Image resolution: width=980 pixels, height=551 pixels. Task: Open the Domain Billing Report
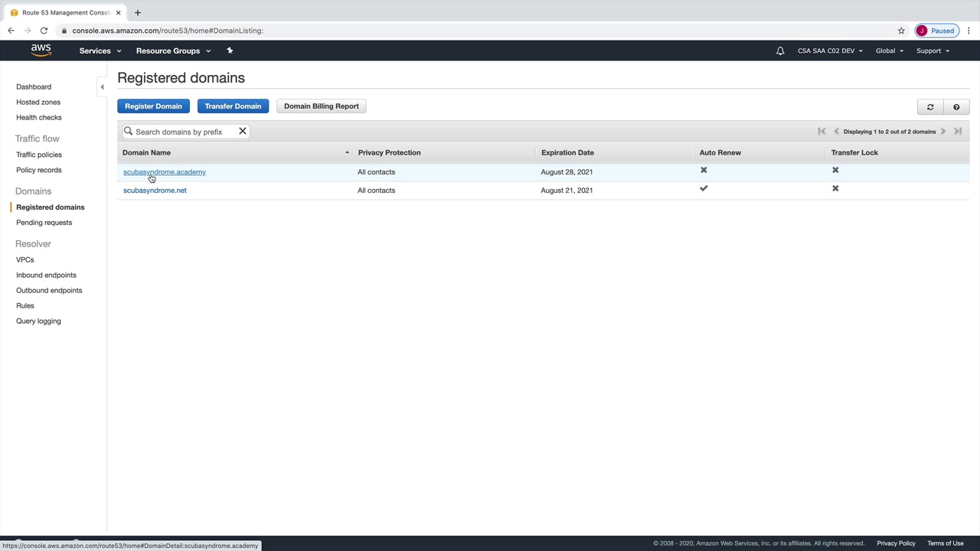coord(322,106)
